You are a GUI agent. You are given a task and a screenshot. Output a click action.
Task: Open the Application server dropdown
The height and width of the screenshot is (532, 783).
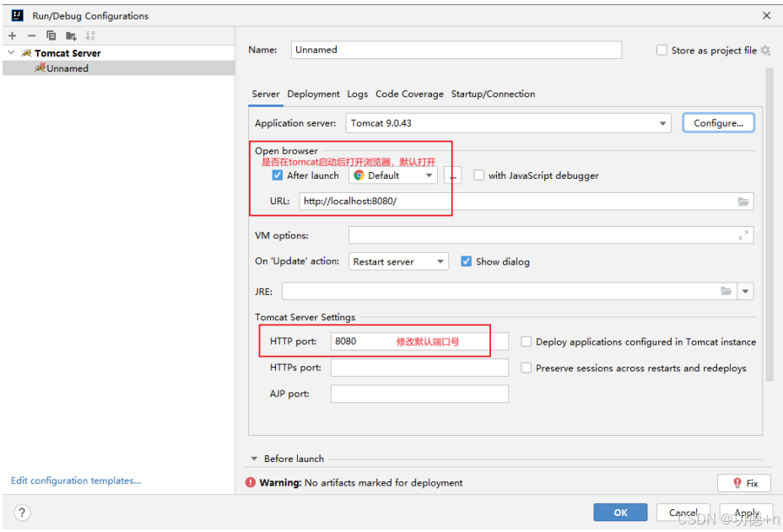coord(508,123)
